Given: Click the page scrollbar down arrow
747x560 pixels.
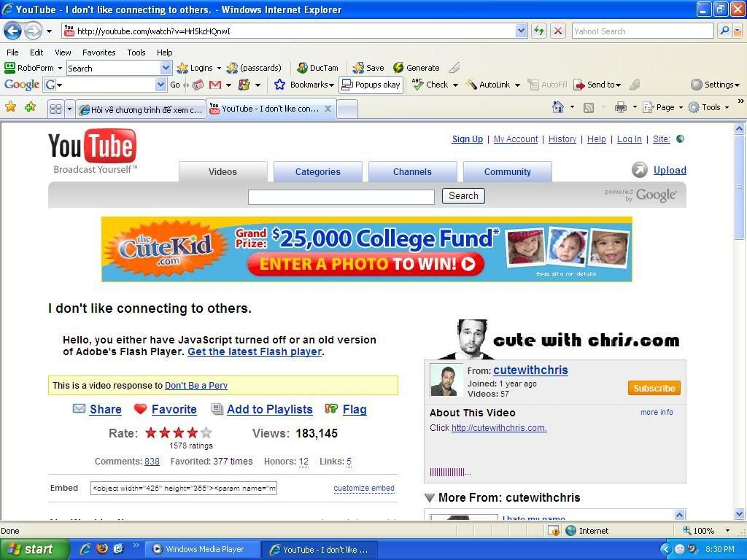Looking at the screenshot, I should pos(740,514).
